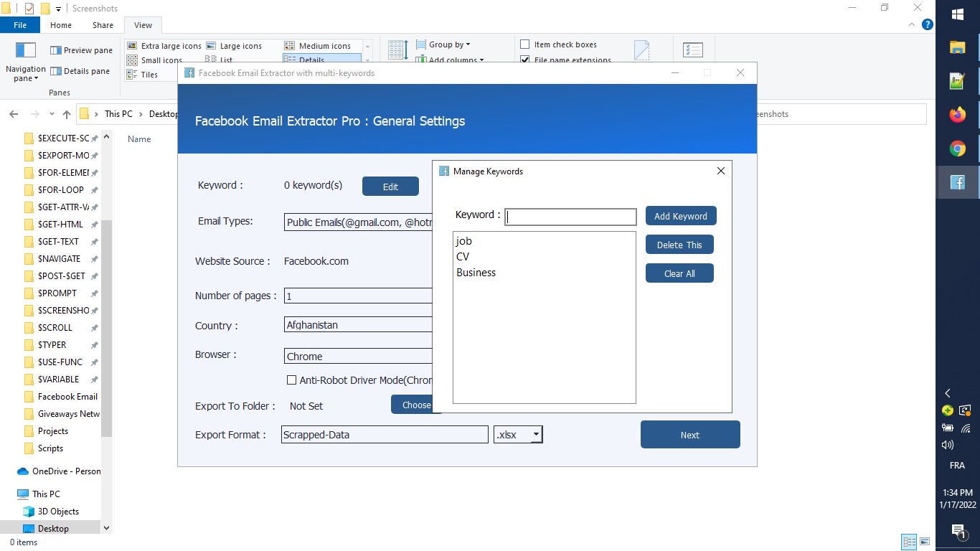980x551 pixels.
Task: Open the Windows Start menu
Action: click(x=958, y=14)
